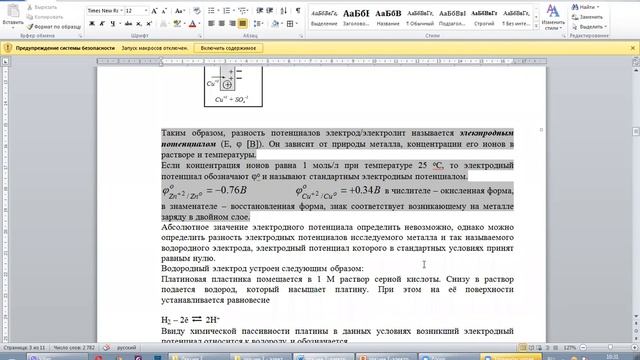Screen dimensions: 640x360
Task: Click the Paste (Вставить) clipboard icon
Action: click(x=13, y=12)
